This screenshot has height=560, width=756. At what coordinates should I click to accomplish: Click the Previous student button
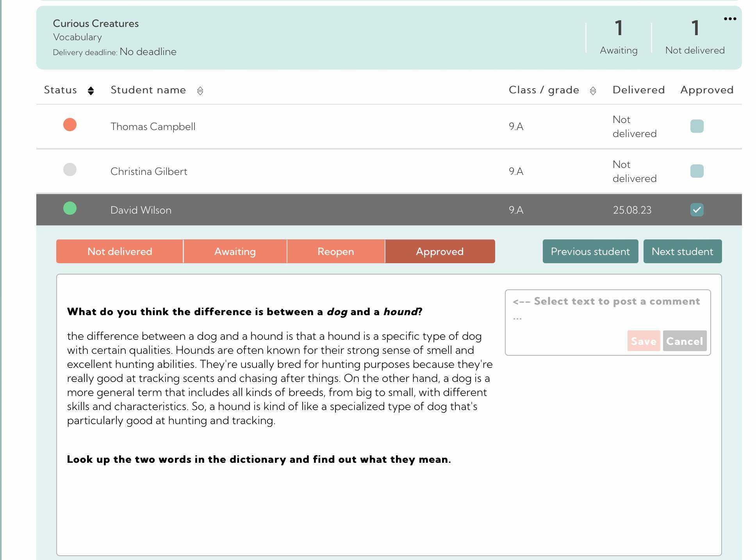(x=590, y=251)
